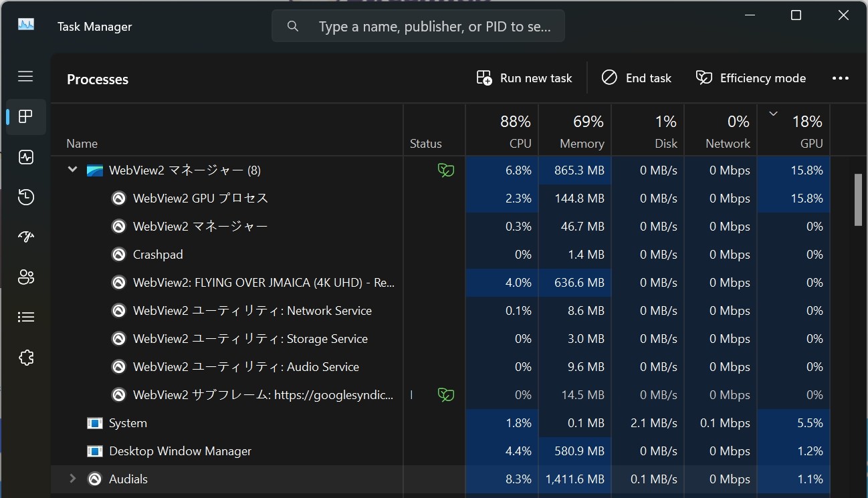This screenshot has height=498, width=868.
Task: Click Run new task
Action: [524, 78]
